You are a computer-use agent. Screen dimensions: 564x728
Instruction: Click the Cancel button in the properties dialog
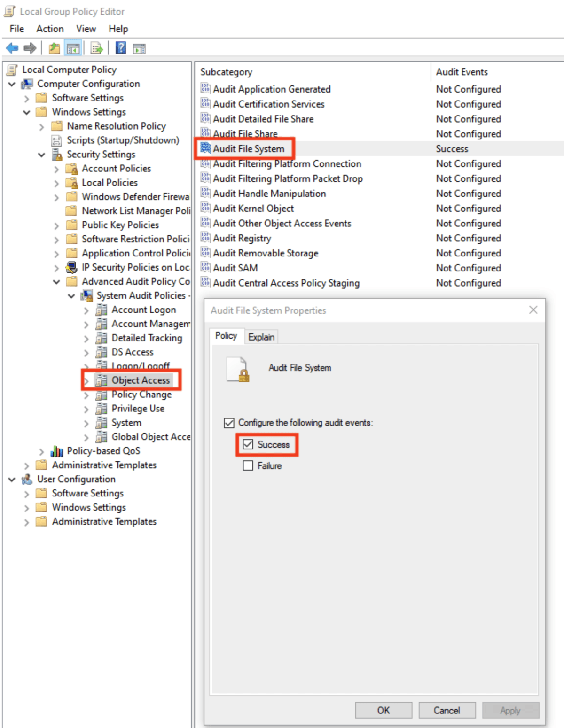pyautogui.click(x=446, y=710)
